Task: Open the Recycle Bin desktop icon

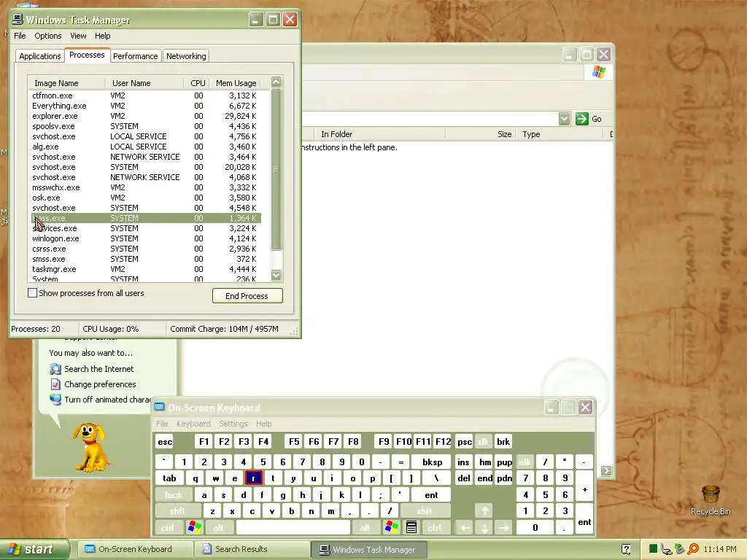Action: (x=711, y=500)
